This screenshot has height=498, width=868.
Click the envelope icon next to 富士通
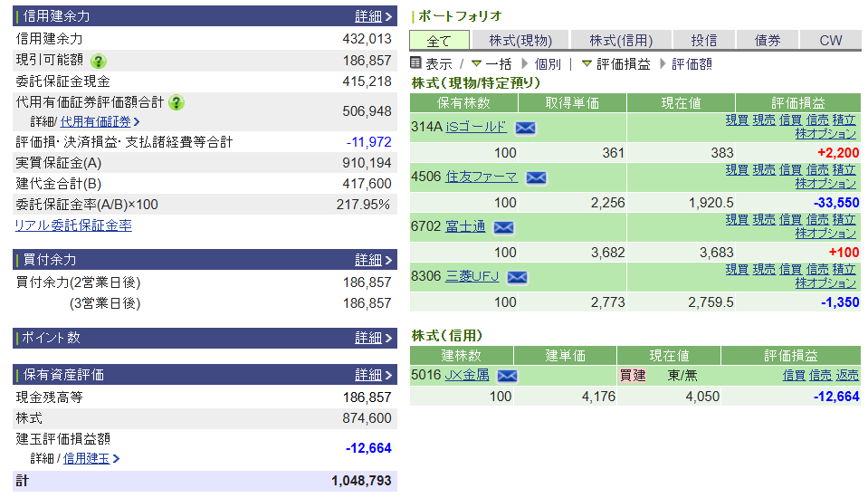coord(503,227)
